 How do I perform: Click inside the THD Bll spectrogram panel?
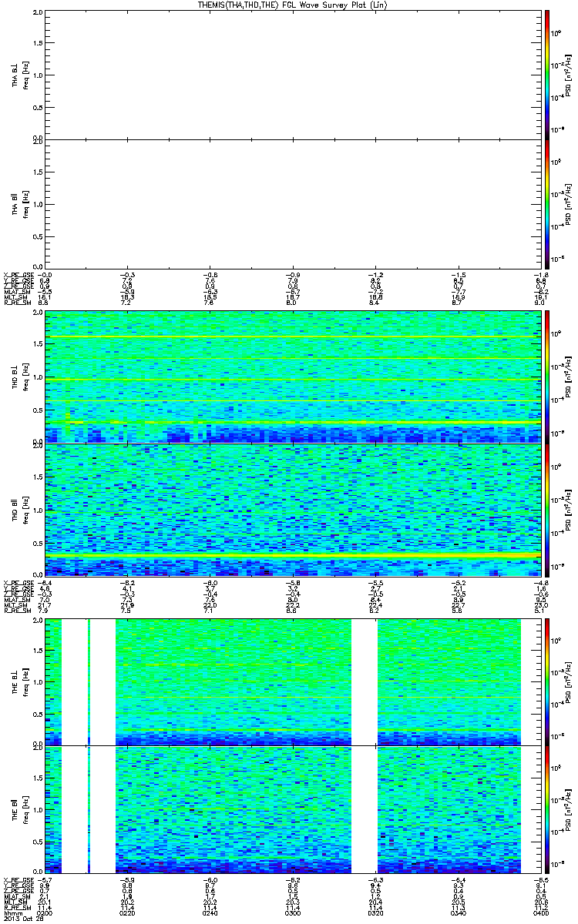point(293,510)
